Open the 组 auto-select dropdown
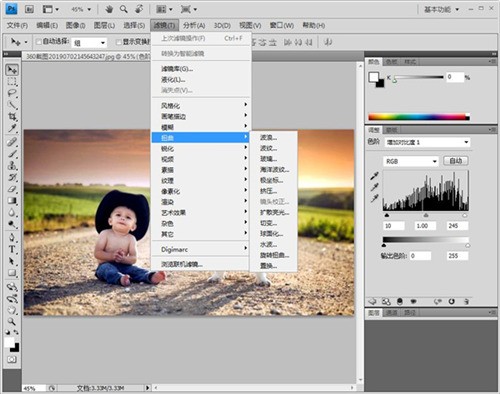This screenshot has height=394, width=500. [89, 43]
